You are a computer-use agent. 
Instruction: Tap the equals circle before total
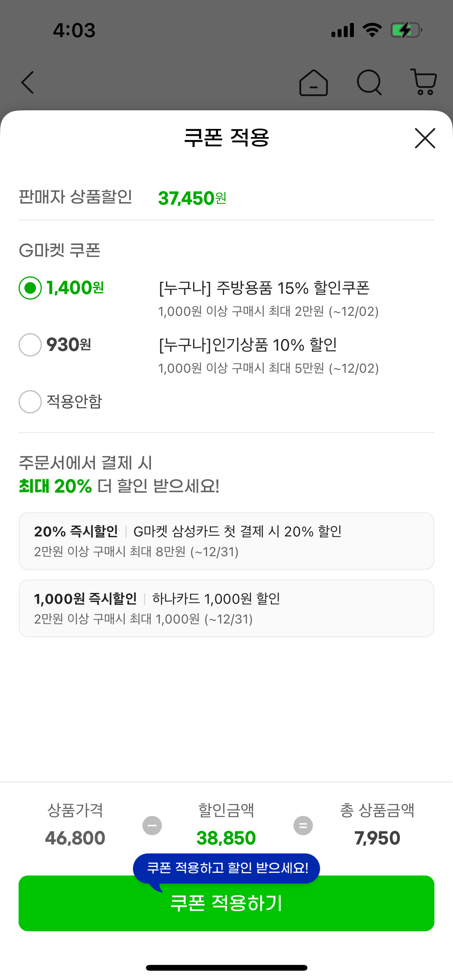coord(303,826)
